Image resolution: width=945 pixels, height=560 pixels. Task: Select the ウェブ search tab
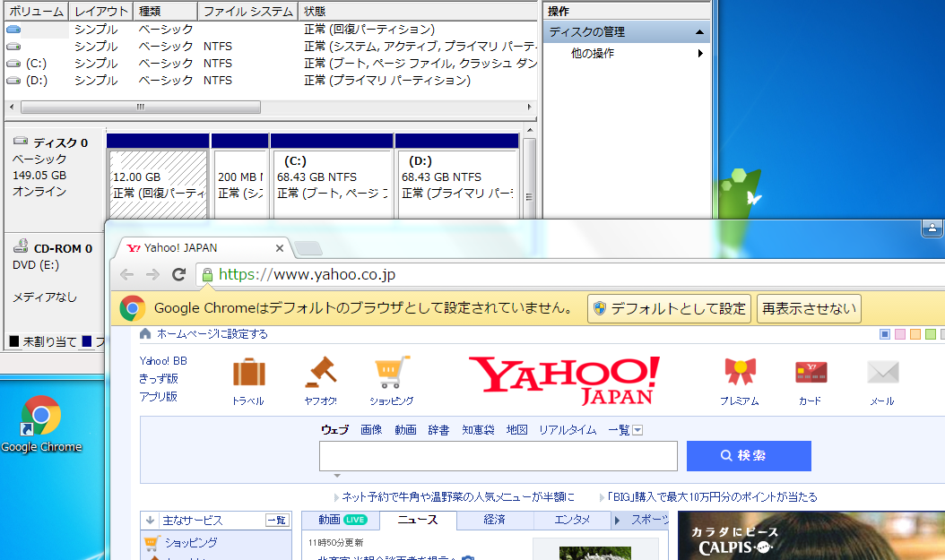[335, 430]
